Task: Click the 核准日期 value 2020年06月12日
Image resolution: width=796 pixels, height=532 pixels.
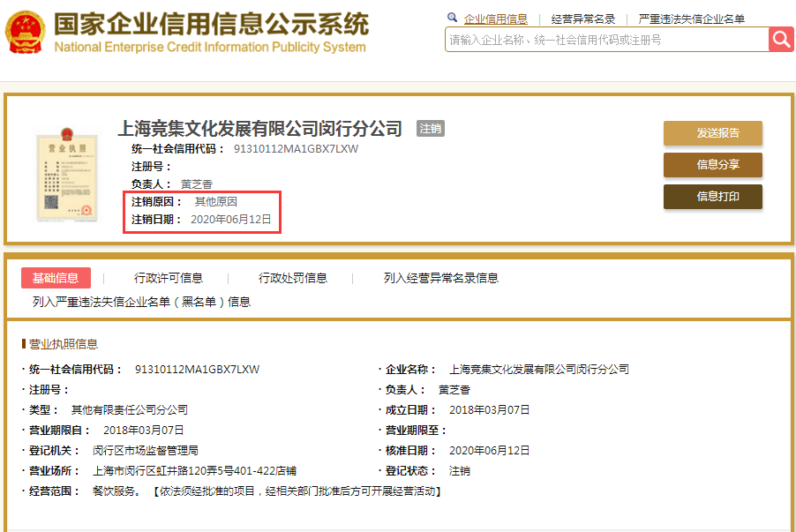Action: click(x=490, y=450)
